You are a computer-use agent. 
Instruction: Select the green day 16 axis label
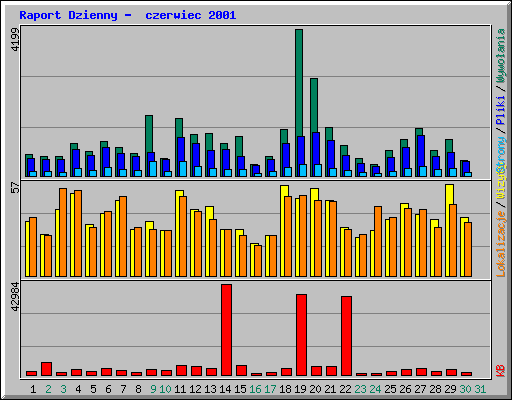point(255,389)
